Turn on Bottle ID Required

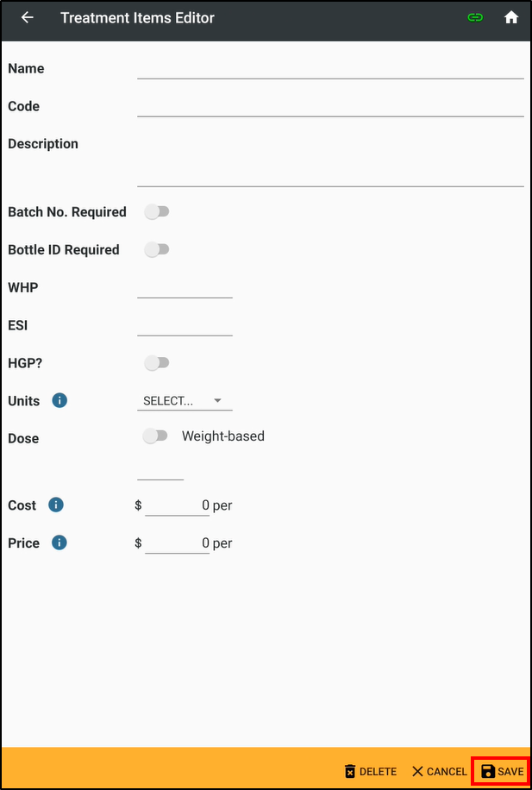(157, 249)
